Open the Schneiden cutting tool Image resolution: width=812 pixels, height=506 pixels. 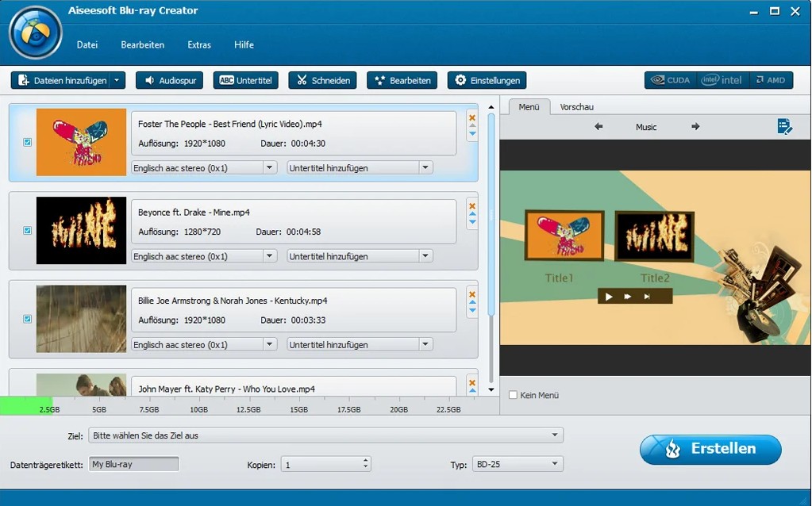[322, 80]
